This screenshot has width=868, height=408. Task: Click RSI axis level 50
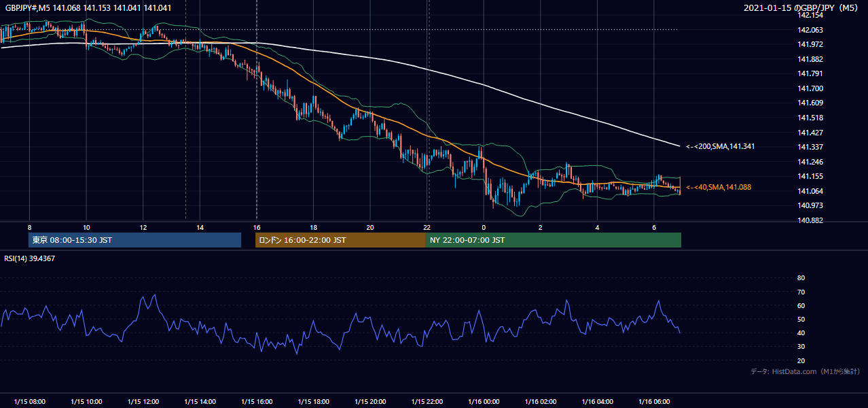tap(801, 319)
